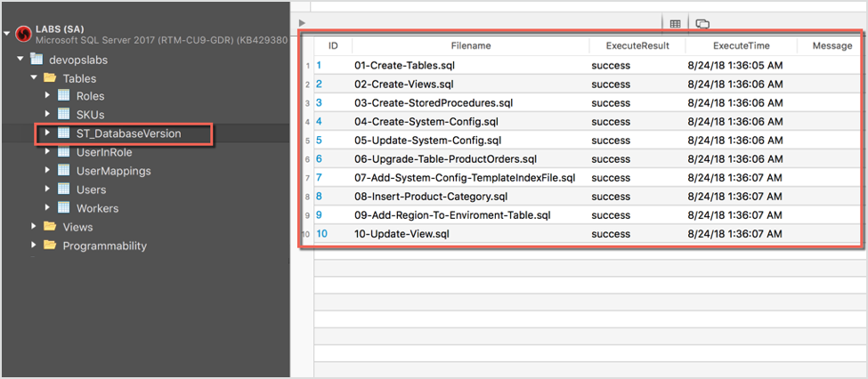The image size is (868, 379).
Task: Expand the ST_DatabaseVersion table node
Action: [48, 133]
